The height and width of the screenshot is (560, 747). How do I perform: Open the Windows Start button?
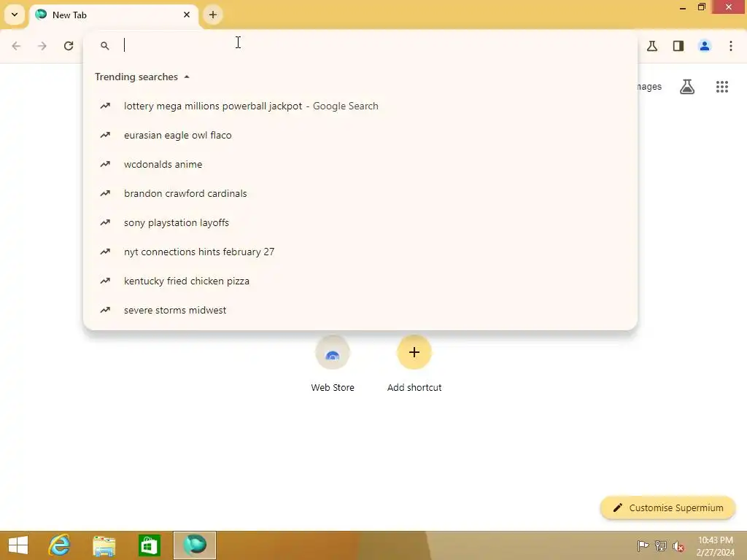pos(18,545)
